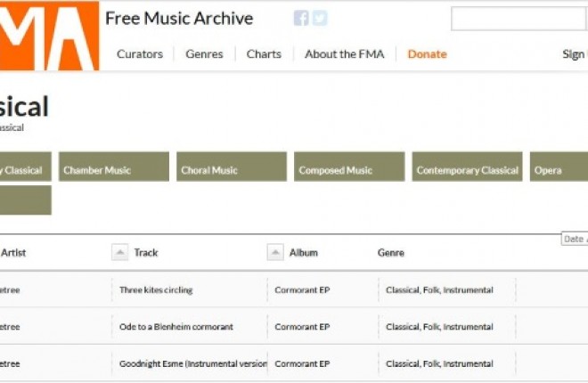The width and height of the screenshot is (588, 383).
Task: Open the Genres menu item
Action: pyautogui.click(x=204, y=54)
